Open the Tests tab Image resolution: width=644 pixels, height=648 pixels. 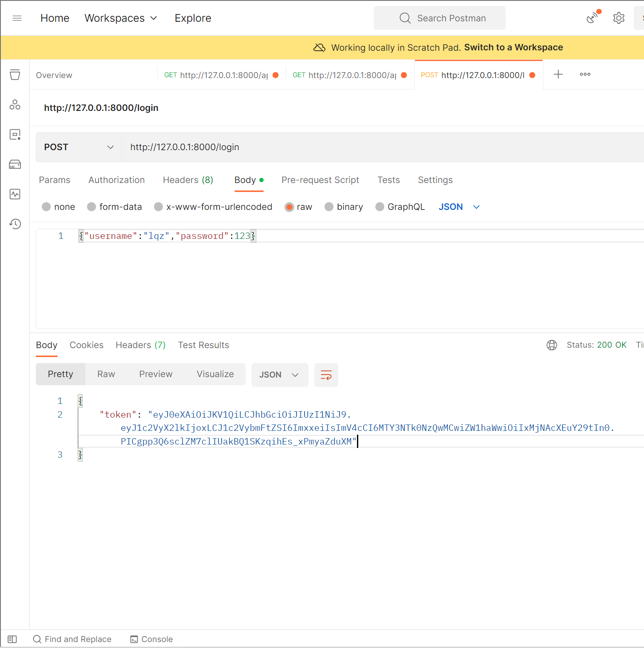(389, 180)
